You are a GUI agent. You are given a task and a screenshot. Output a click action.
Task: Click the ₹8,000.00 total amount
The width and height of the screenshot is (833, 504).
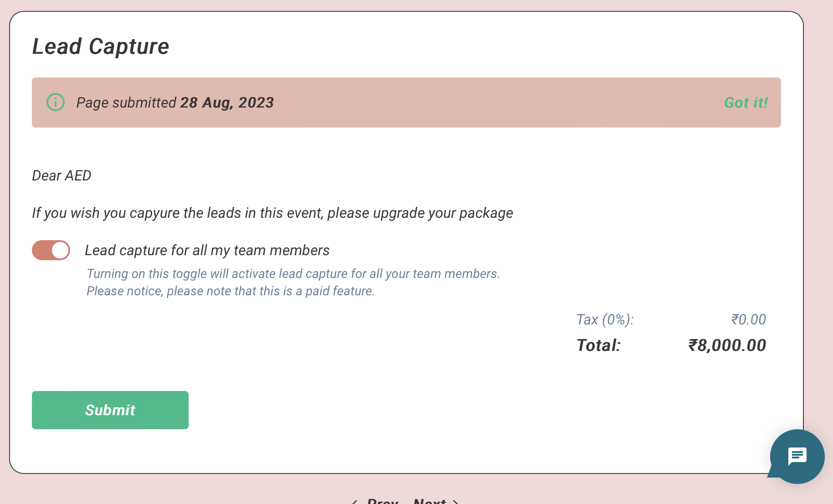coord(727,345)
